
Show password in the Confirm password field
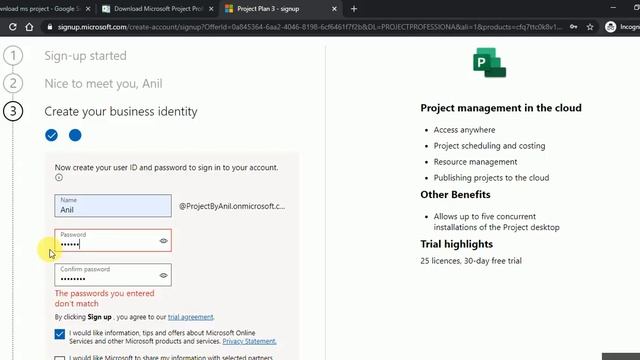(x=163, y=276)
